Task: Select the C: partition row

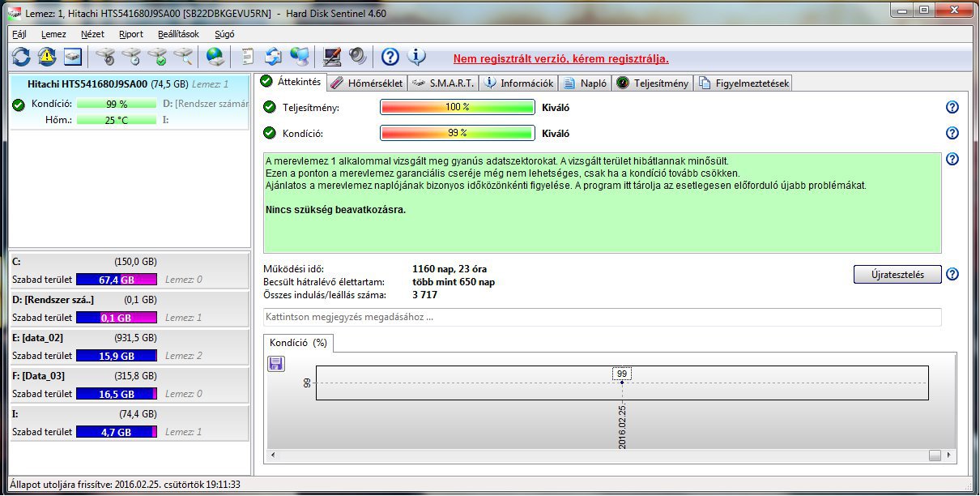Action: (128, 271)
